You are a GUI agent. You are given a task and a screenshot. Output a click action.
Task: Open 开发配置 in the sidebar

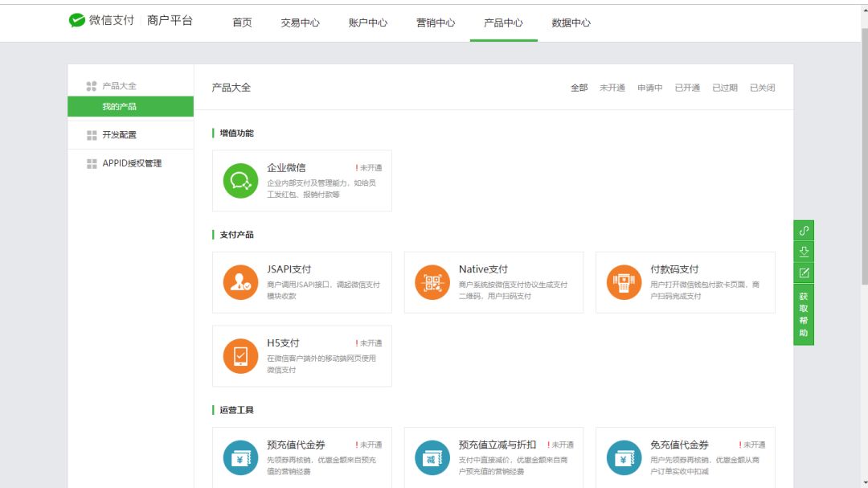119,134
